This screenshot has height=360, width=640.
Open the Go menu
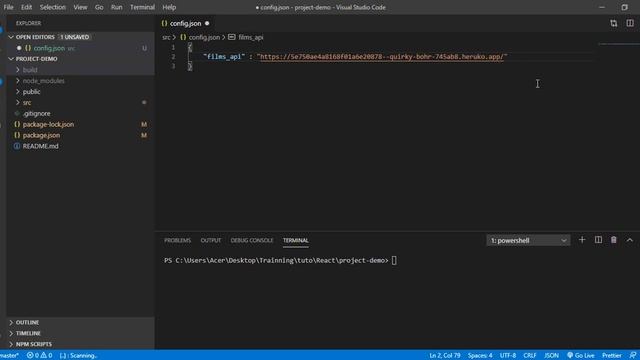[x=99, y=7]
